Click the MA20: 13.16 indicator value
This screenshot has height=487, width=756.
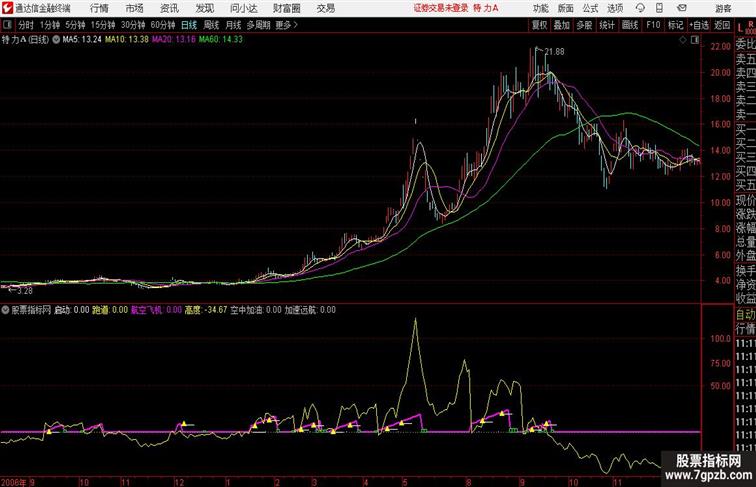174,40
